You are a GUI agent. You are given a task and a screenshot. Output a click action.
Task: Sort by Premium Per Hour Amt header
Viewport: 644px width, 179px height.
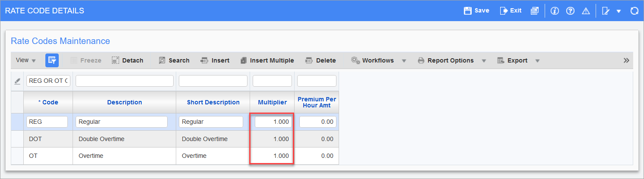point(317,102)
